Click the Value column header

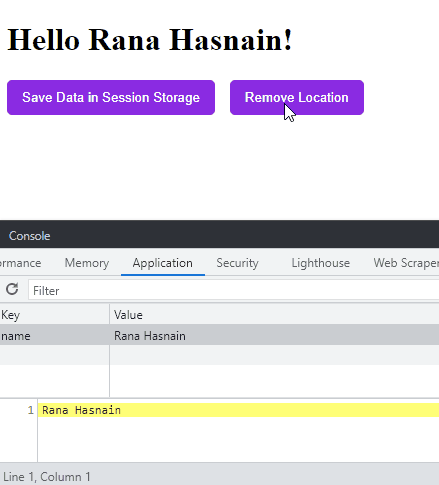(x=274, y=315)
